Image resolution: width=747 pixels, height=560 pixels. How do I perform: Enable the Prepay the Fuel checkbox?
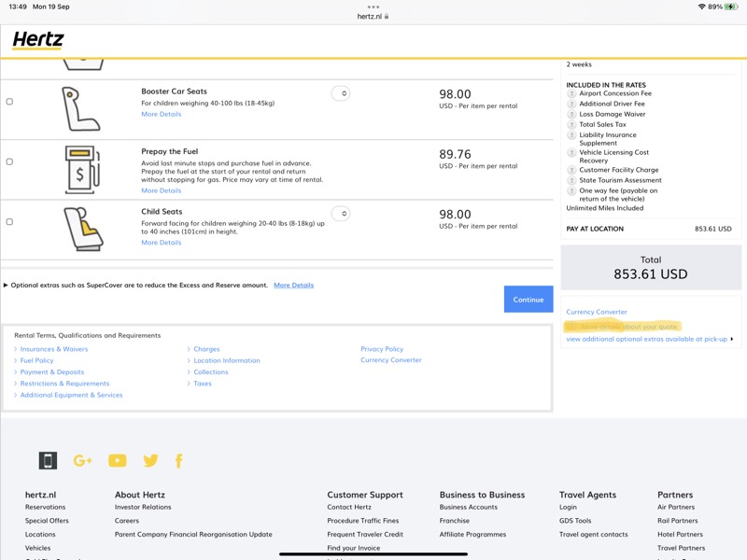pos(9,161)
